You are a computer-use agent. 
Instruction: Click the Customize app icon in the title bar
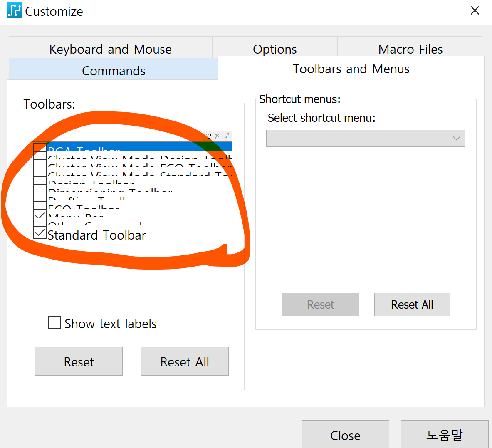tap(14, 11)
